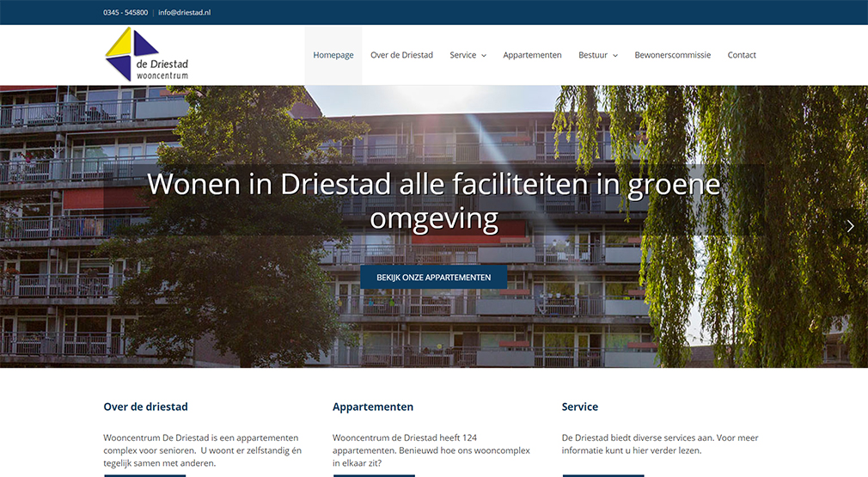
Task: Click the Over de driestad section heading
Action: (145, 407)
